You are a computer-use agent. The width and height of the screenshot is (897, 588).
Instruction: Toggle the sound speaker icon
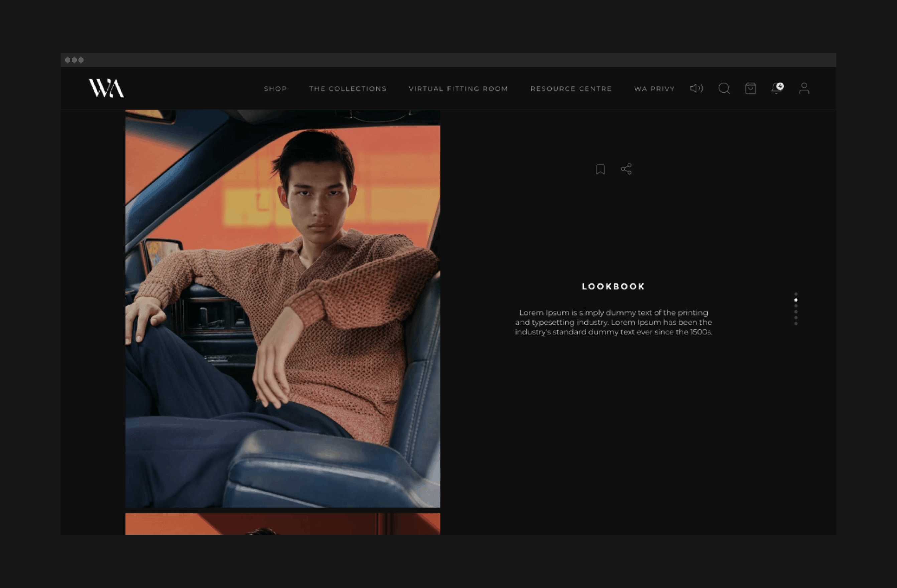(696, 88)
